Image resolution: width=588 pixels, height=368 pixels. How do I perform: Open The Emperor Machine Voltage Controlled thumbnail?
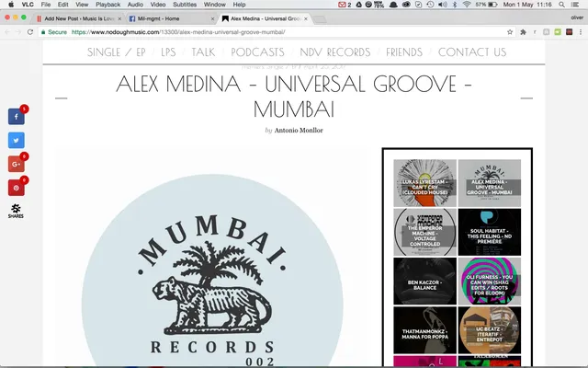(424, 232)
